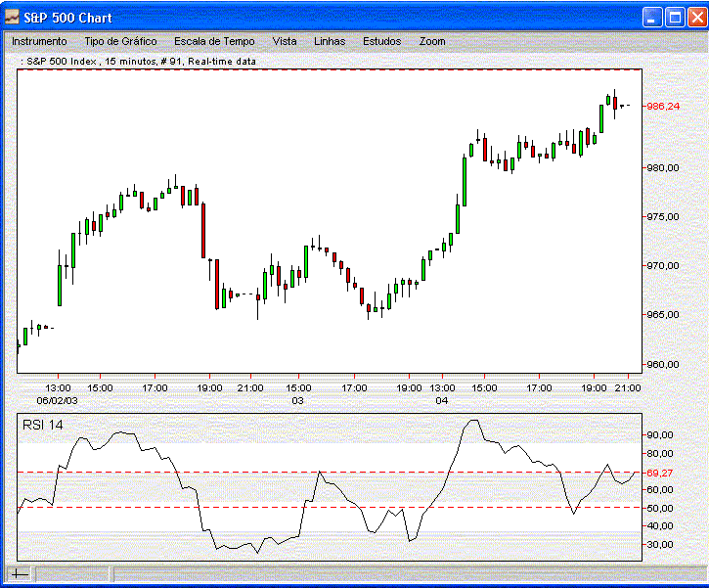Click the RSI value label 69,27
The image size is (709, 588).
(x=660, y=473)
